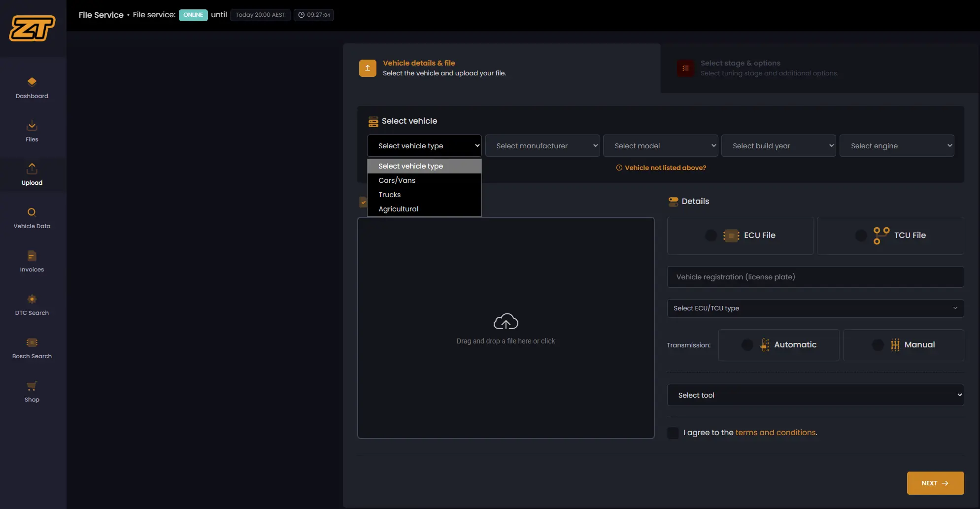Click the orange upload step icon
Image resolution: width=980 pixels, height=509 pixels.
pos(368,68)
